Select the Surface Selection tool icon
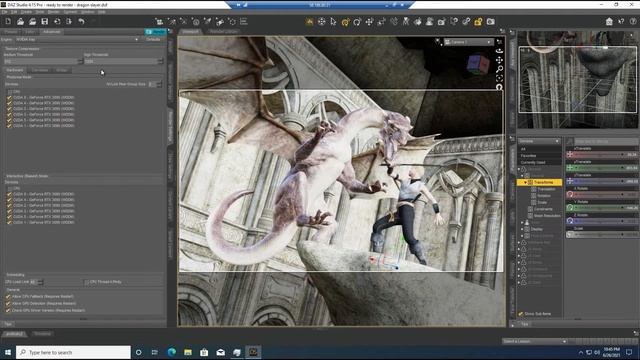The image size is (640, 360). (418, 22)
